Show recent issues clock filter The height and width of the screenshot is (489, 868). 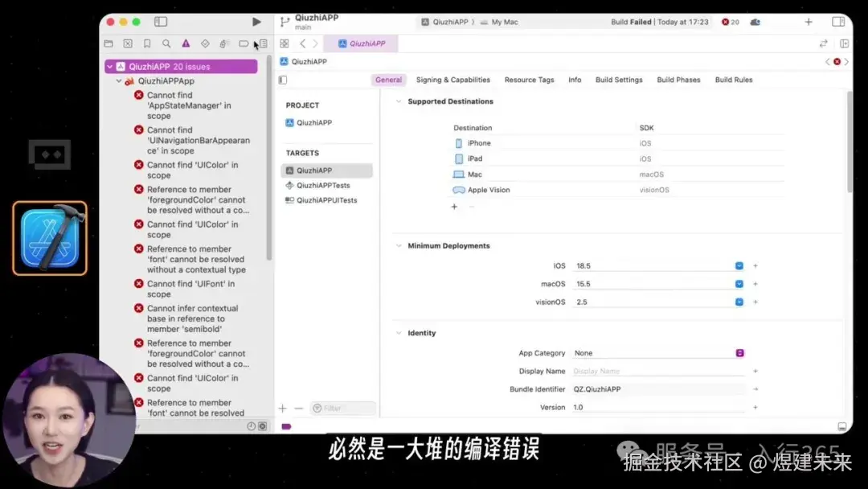click(x=251, y=426)
